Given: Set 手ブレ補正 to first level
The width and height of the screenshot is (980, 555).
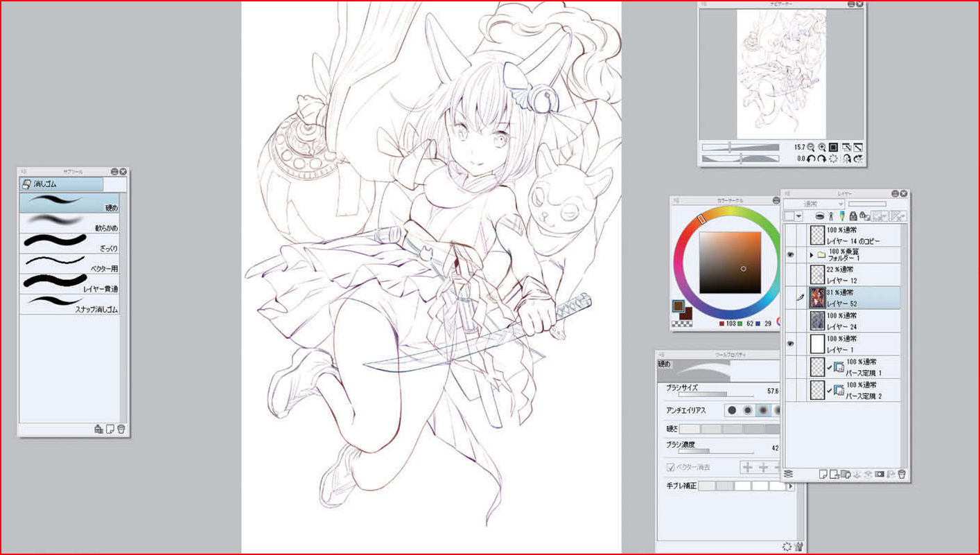Looking at the screenshot, I should coord(706,486).
